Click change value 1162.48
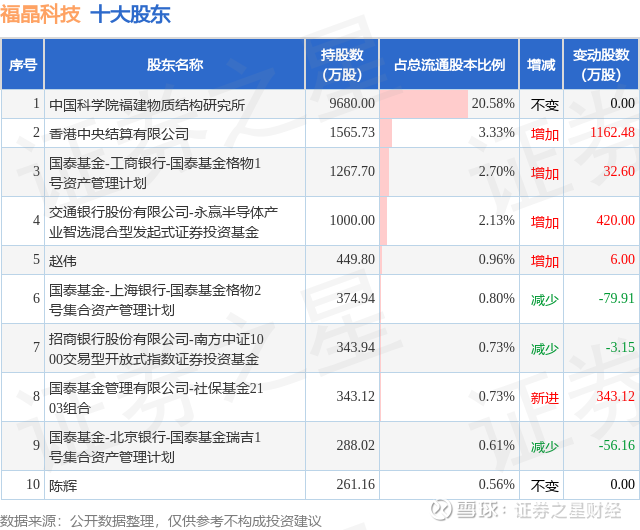640x530 pixels. (612, 132)
